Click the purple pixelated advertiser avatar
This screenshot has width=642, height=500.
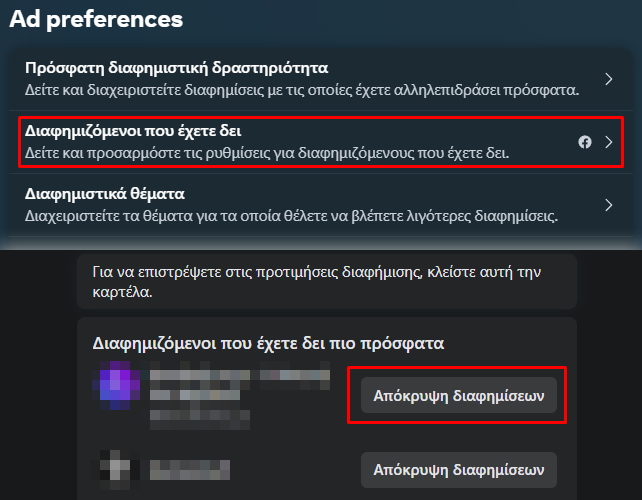click(116, 385)
